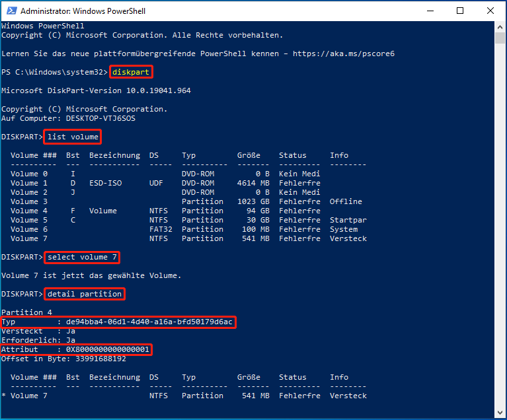This screenshot has width=507, height=420.
Task: Click 'Volume 2' in the volume list
Action: 29,192
